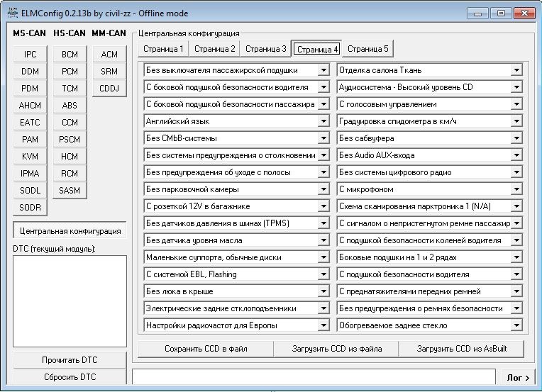Open Без предупреждения о ремнях безопасности dropdown

[429, 308]
